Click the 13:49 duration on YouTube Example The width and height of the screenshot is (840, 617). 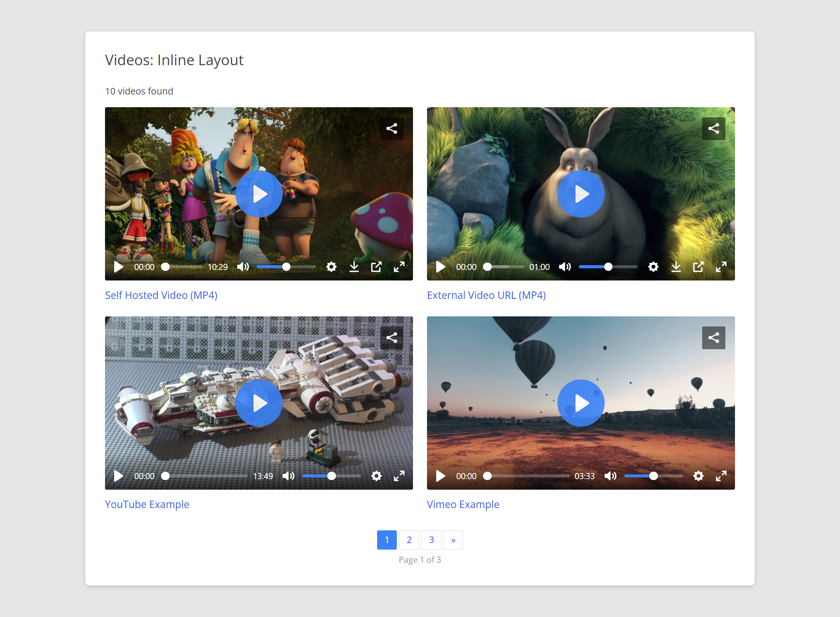pyautogui.click(x=263, y=476)
